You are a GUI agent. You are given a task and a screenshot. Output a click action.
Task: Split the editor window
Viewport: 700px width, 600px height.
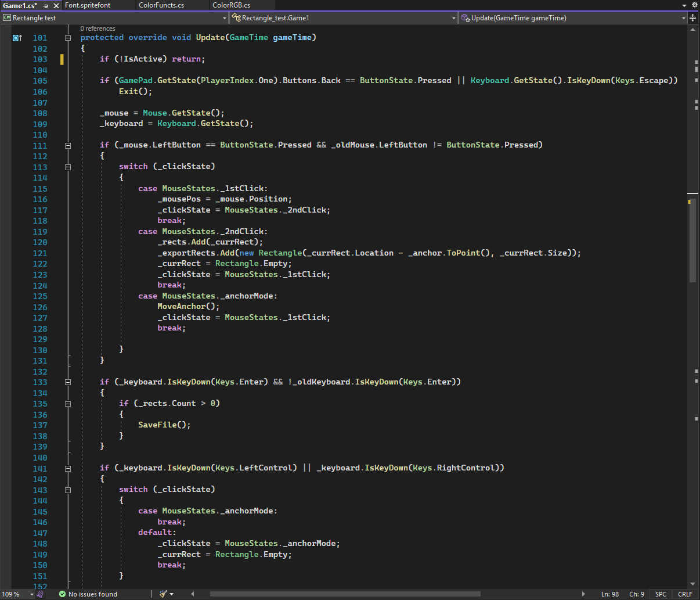tap(693, 18)
